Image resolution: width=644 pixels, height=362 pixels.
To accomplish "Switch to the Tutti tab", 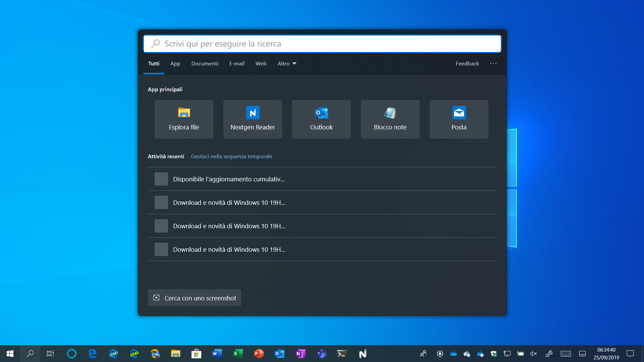I will point(154,64).
